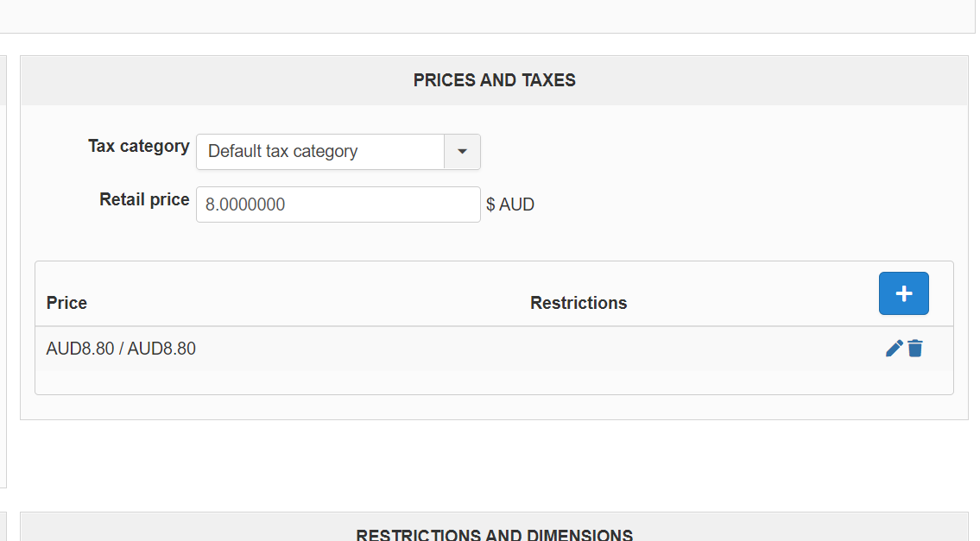Expand the Tax category dropdown arrow
This screenshot has width=980, height=541.
[x=462, y=152]
